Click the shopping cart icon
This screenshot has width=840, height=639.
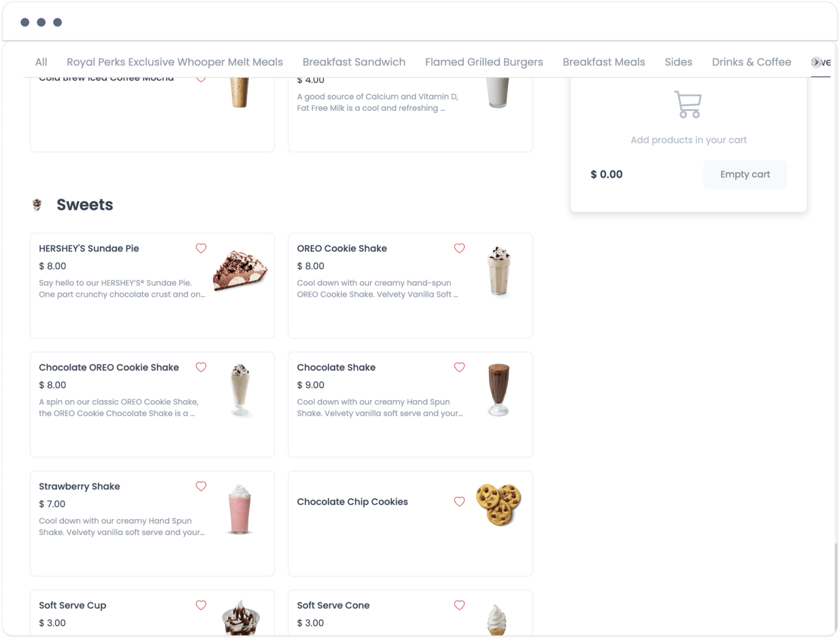coord(688,105)
